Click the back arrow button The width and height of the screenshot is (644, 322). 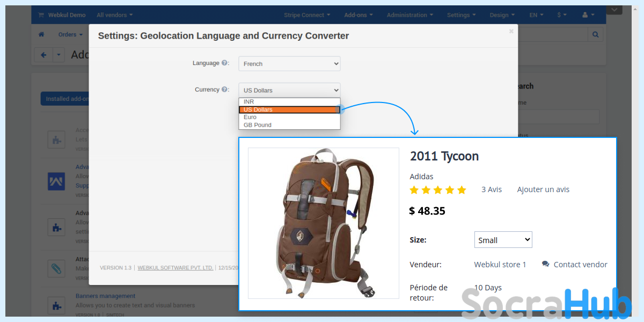pos(43,54)
